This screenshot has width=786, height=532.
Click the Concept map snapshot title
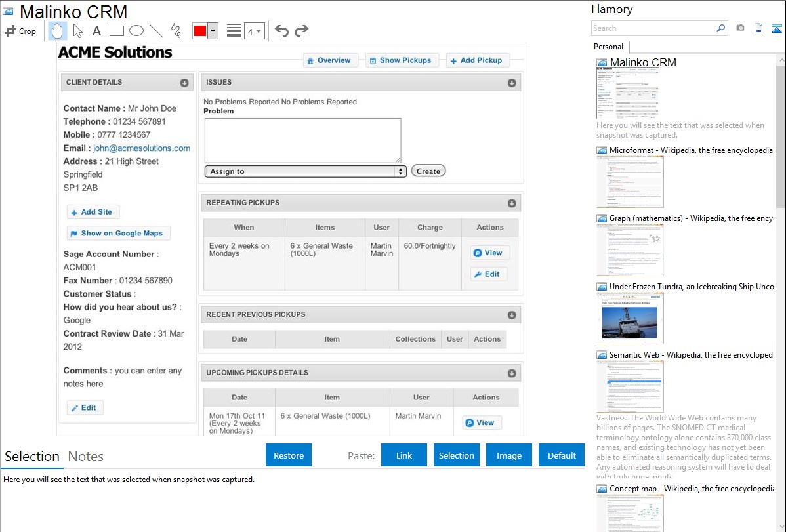click(692, 488)
